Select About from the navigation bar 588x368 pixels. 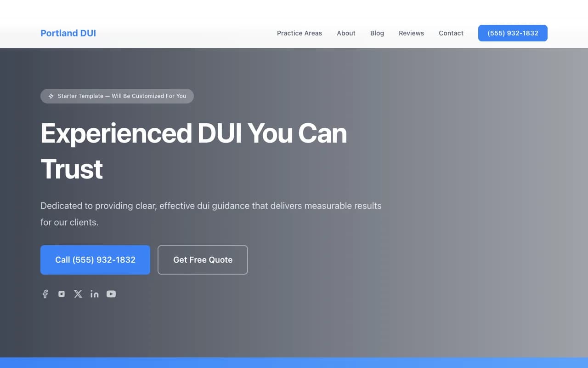tap(346, 33)
